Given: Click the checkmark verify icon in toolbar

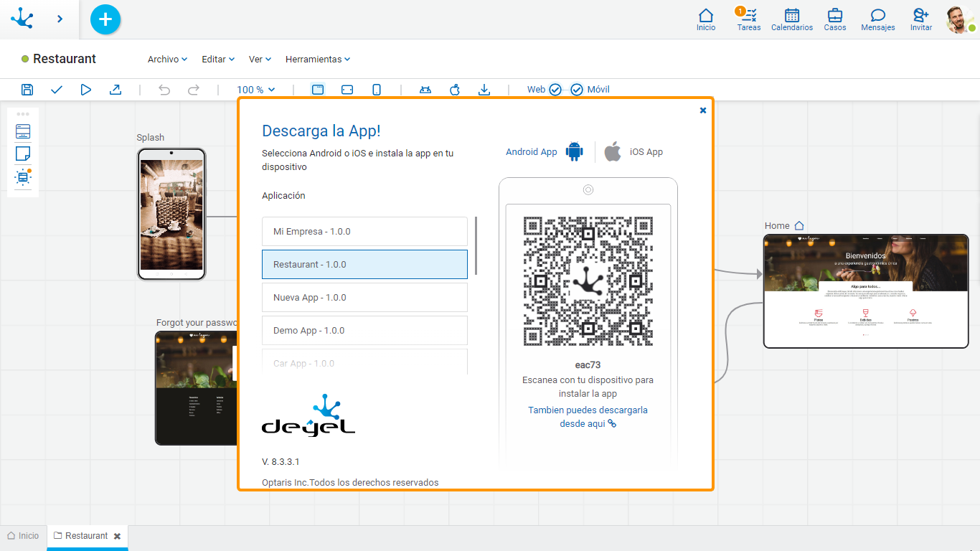Looking at the screenshot, I should [57, 90].
